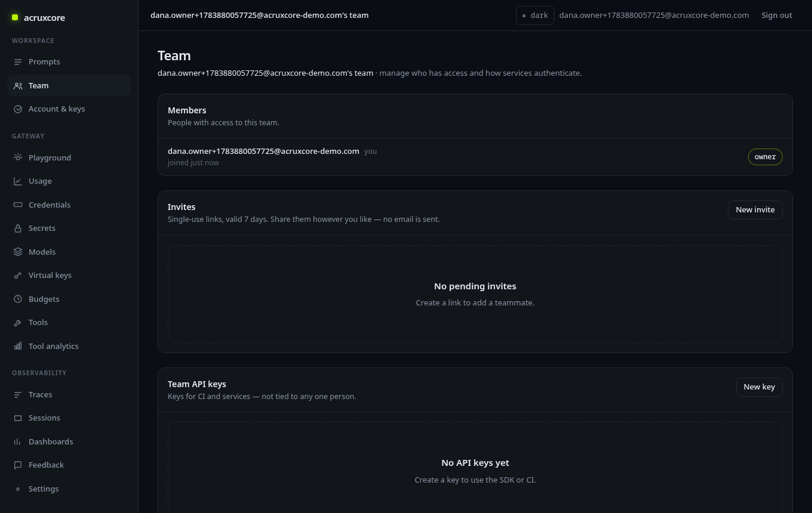Image resolution: width=812 pixels, height=513 pixels.
Task: Open Prompts from the workspace menu
Action: coord(69,62)
